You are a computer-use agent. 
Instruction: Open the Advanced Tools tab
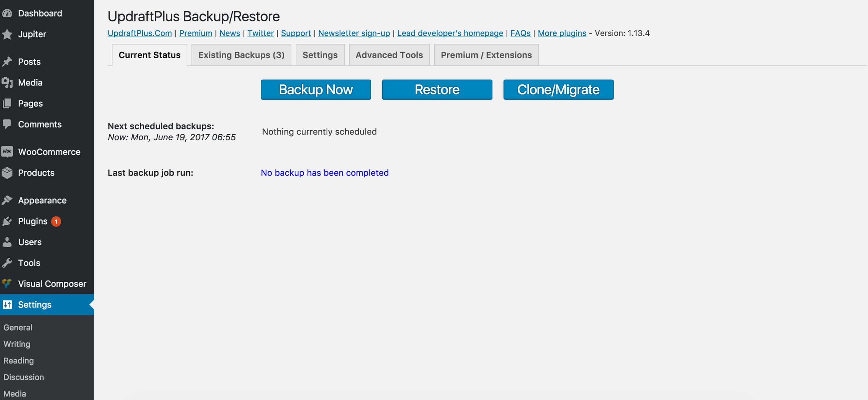pos(389,55)
